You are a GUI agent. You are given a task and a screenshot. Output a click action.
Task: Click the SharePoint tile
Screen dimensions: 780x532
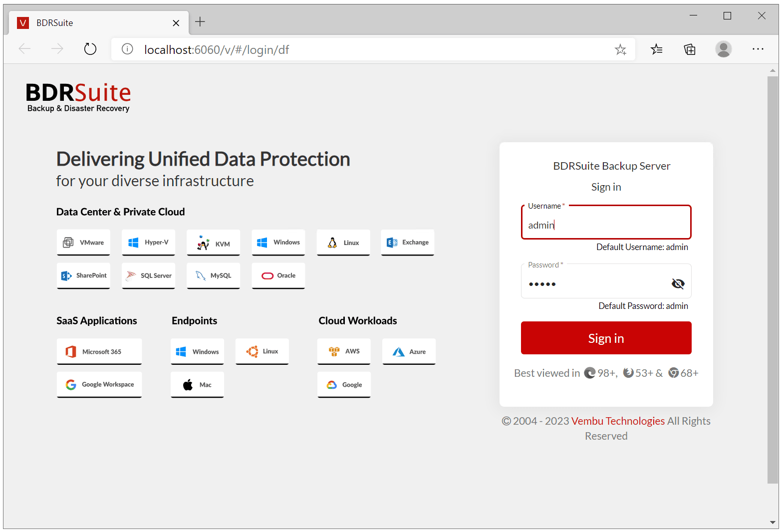(x=83, y=275)
